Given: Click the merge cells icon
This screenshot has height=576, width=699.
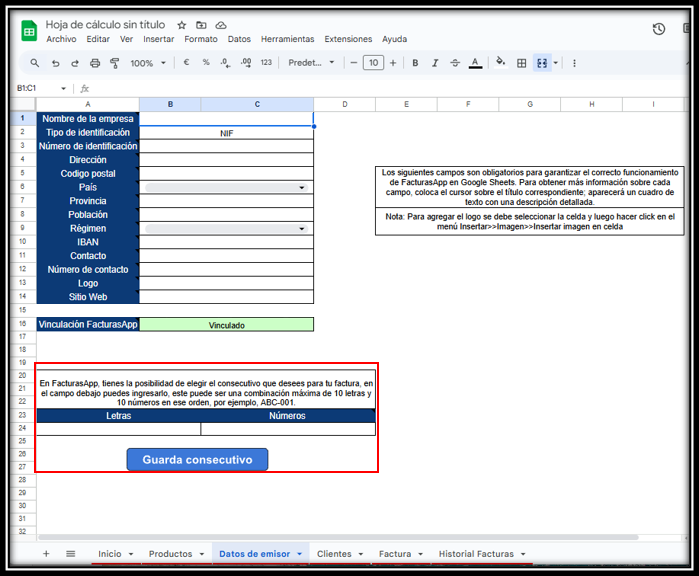Looking at the screenshot, I should coord(542,63).
